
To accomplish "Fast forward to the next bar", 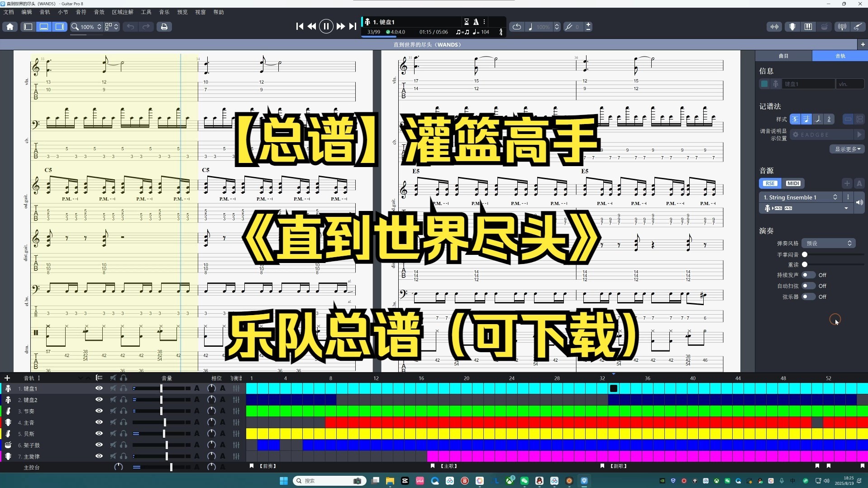I will point(341,27).
